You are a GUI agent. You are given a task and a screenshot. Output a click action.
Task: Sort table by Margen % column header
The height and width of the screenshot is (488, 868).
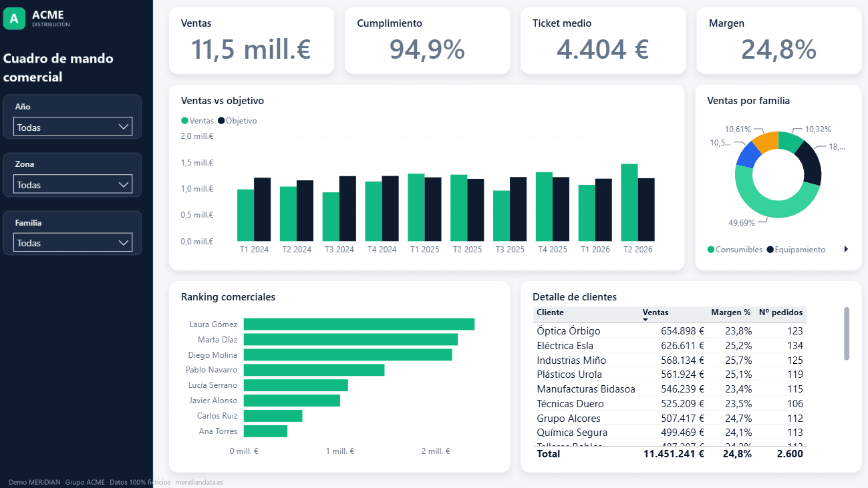[x=731, y=312]
